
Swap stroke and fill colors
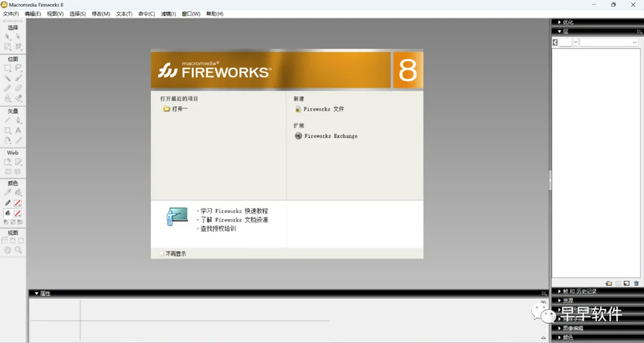click(x=20, y=222)
